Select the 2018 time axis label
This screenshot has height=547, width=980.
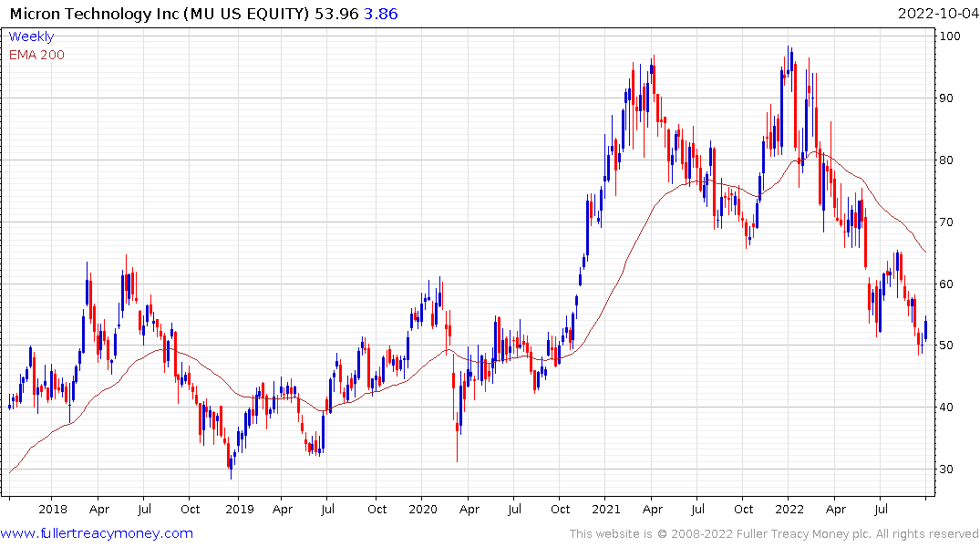[x=53, y=510]
